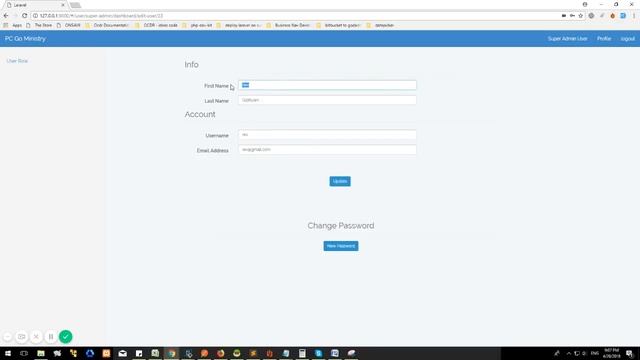Click the orange flame extension icon

612,16
